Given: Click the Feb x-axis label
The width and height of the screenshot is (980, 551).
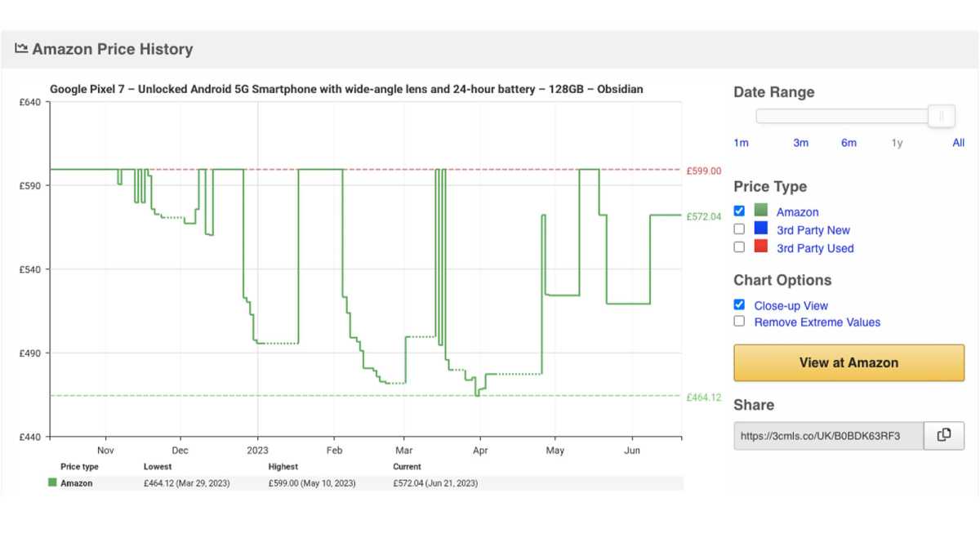Looking at the screenshot, I should 334,451.
